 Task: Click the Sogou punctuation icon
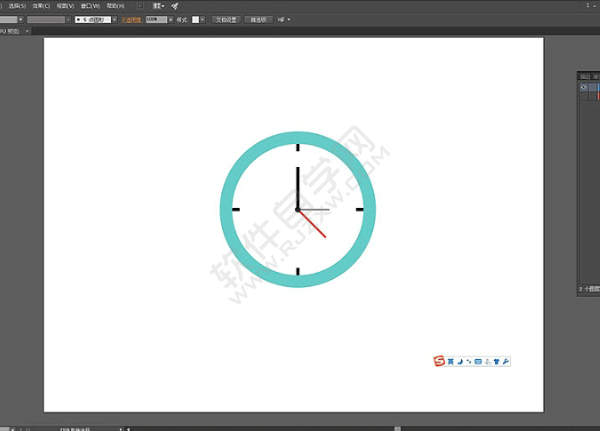click(x=469, y=361)
